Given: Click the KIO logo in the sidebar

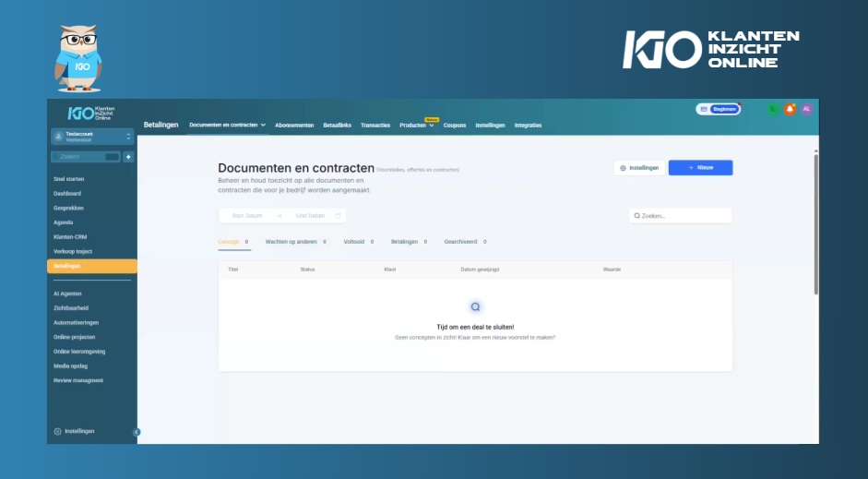Looking at the screenshot, I should click(x=90, y=113).
